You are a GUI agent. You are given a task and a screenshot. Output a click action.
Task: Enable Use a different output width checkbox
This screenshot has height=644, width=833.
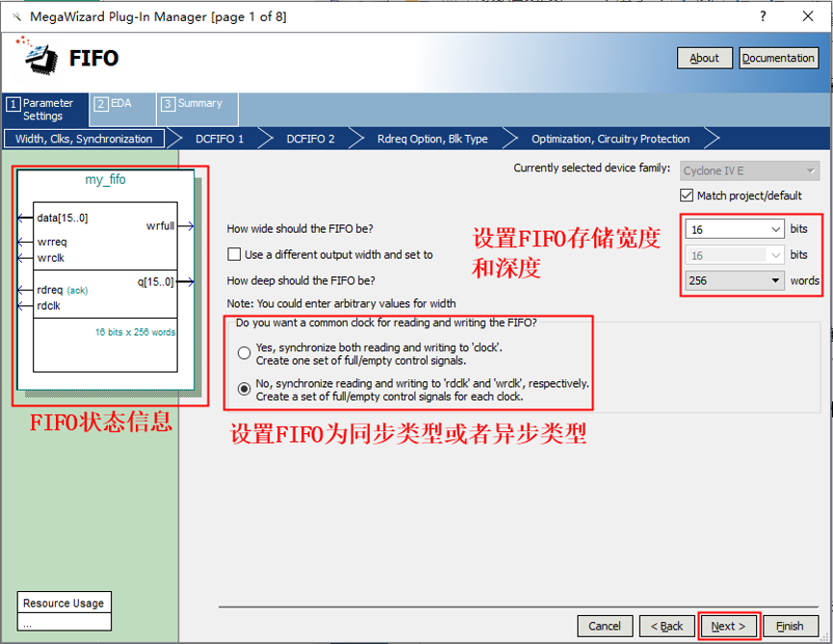(234, 254)
